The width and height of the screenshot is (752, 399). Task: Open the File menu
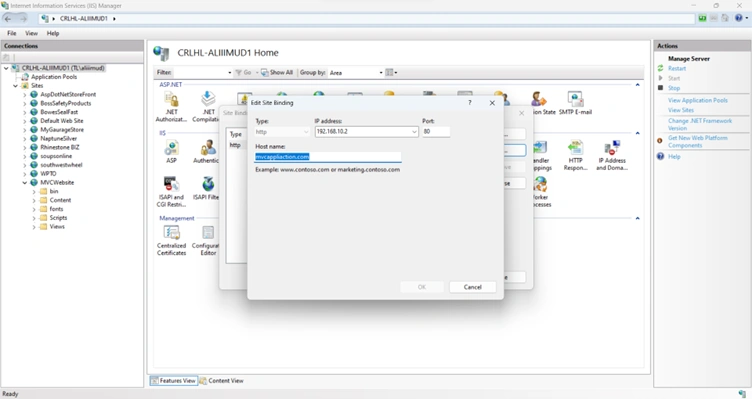12,33
